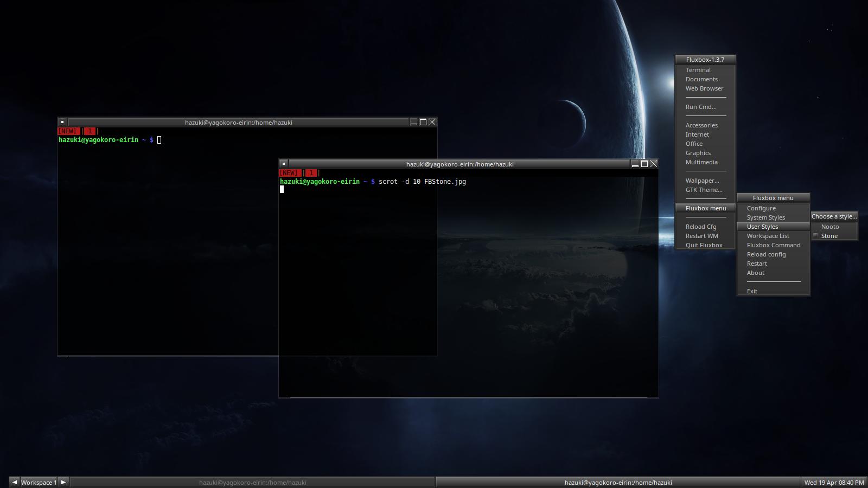Click the stick button on the back terminal window titlebar
Screen dimensions: 868x488
62,122
